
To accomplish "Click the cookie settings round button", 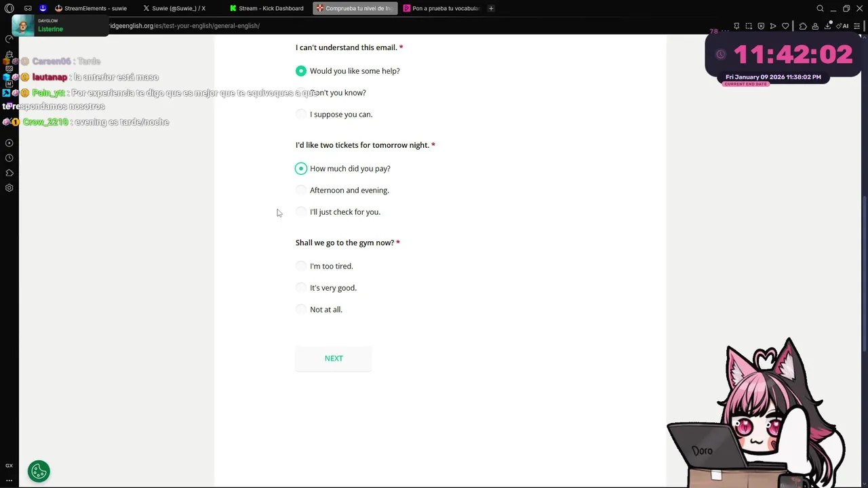I will click(x=39, y=471).
